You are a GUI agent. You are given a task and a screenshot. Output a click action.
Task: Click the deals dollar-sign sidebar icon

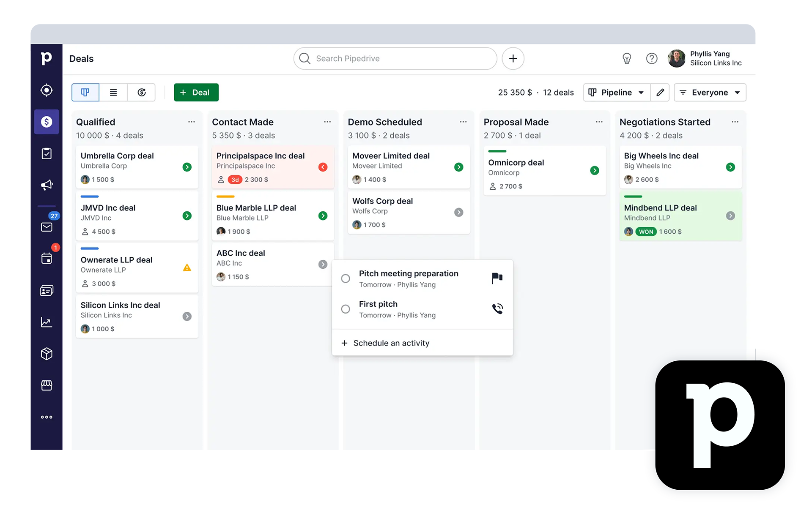[x=47, y=121]
